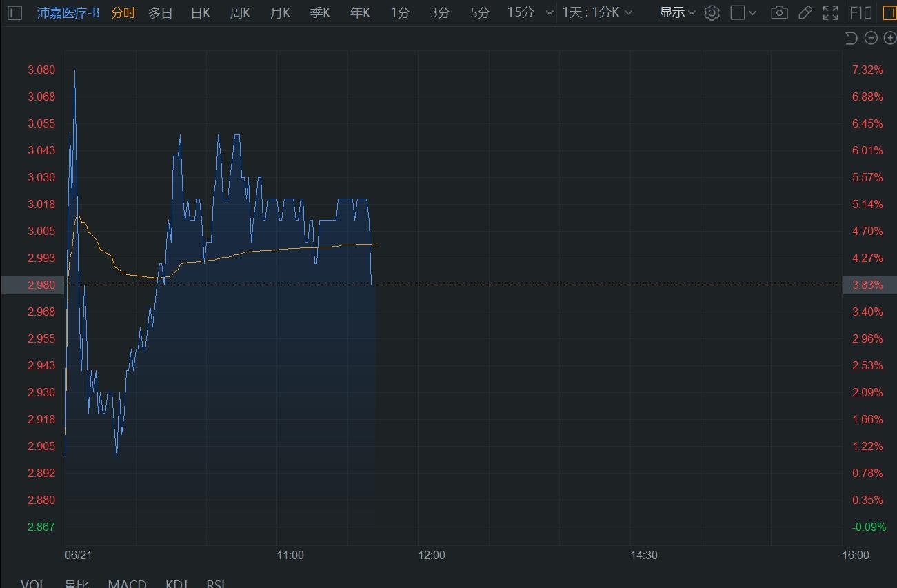Select the 5分 interval tab
The image size is (897, 588).
point(480,12)
